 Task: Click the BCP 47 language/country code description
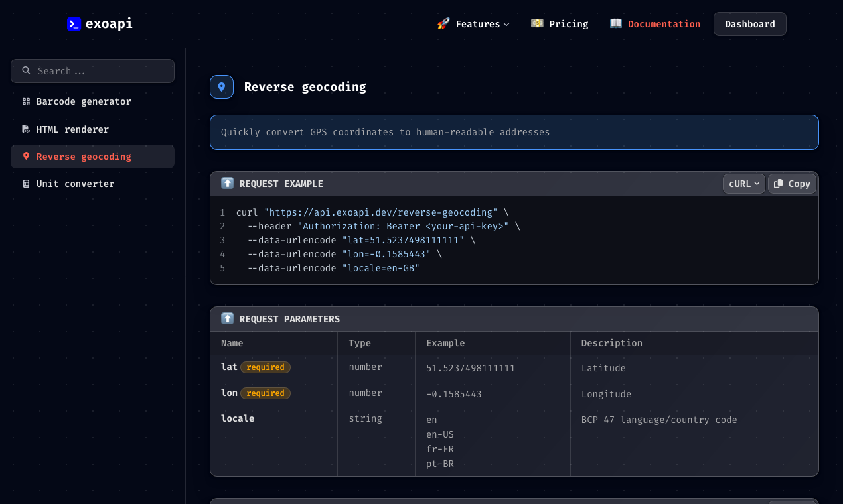pyautogui.click(x=659, y=420)
